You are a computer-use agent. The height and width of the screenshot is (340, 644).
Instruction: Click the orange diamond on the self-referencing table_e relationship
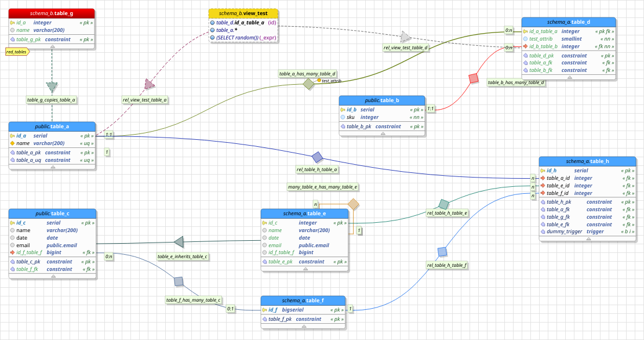pyautogui.click(x=354, y=204)
